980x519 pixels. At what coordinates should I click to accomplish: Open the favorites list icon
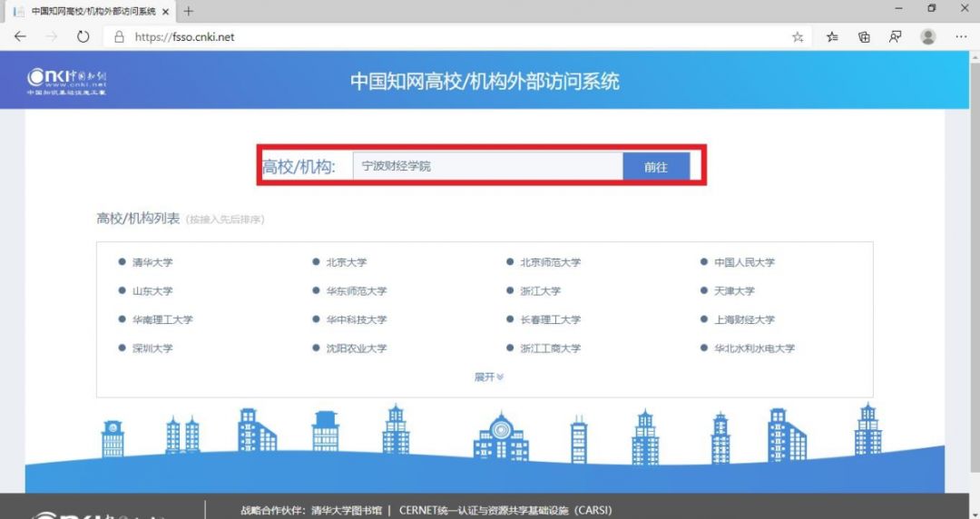pyautogui.click(x=832, y=37)
